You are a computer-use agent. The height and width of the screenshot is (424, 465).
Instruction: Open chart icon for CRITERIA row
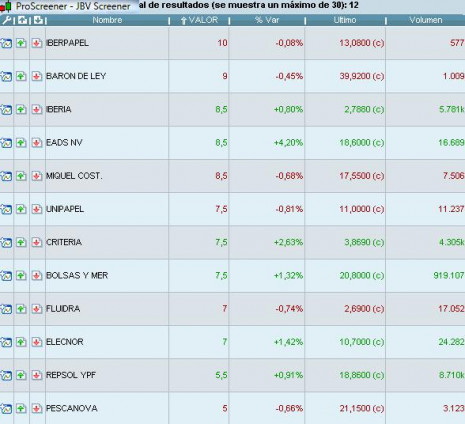6,242
